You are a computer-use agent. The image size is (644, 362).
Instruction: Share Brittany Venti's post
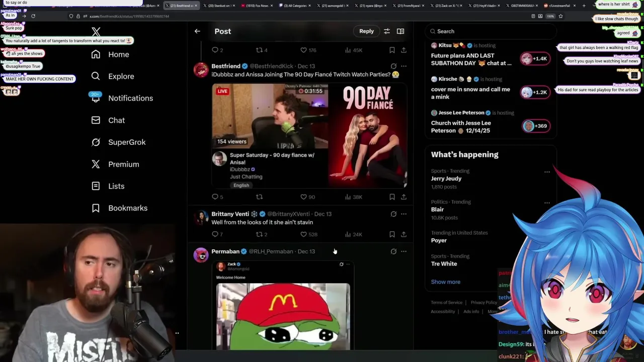tap(404, 234)
